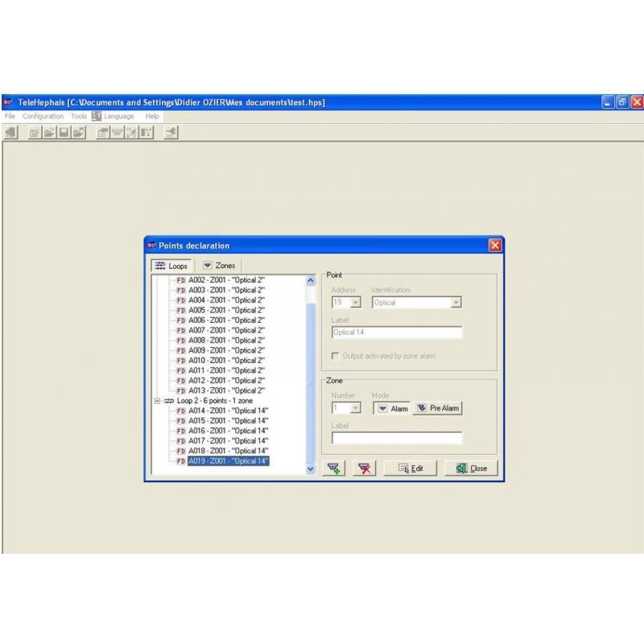Select Alarm zone mode
Image resolution: width=644 pixels, height=644 pixels.
pyautogui.click(x=393, y=408)
